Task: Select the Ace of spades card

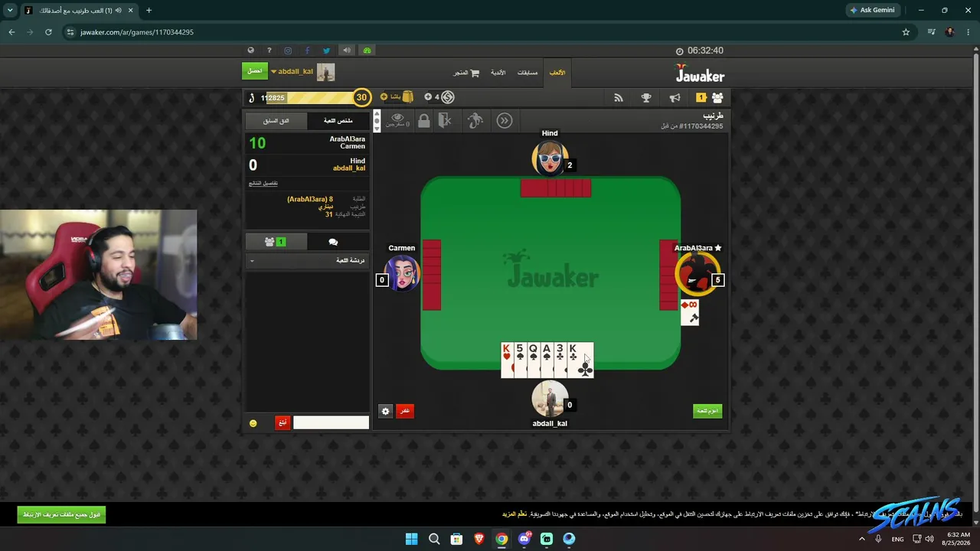Action: click(546, 360)
